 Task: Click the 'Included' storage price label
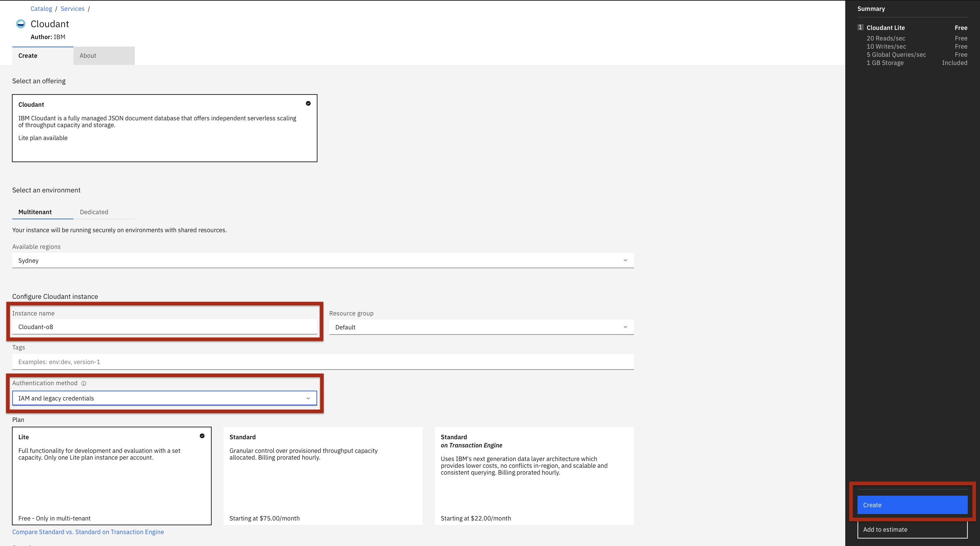(x=954, y=63)
